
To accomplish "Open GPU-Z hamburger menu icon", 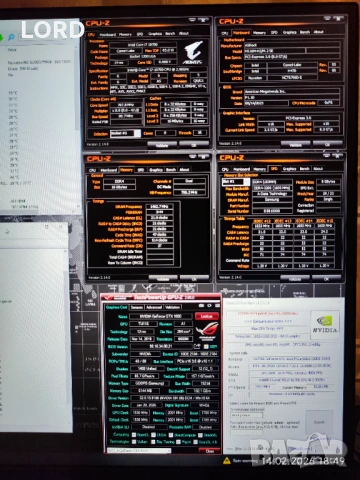I will point(217,306).
